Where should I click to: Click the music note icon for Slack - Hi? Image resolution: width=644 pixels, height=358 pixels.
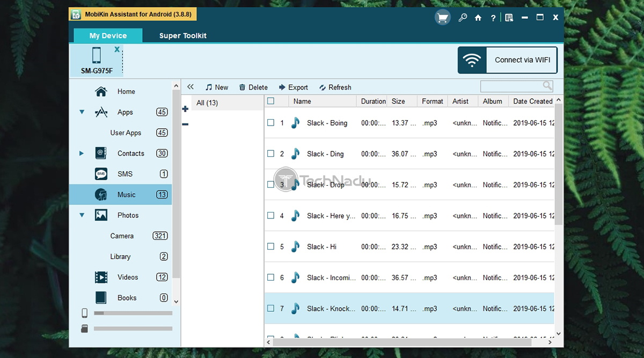295,247
